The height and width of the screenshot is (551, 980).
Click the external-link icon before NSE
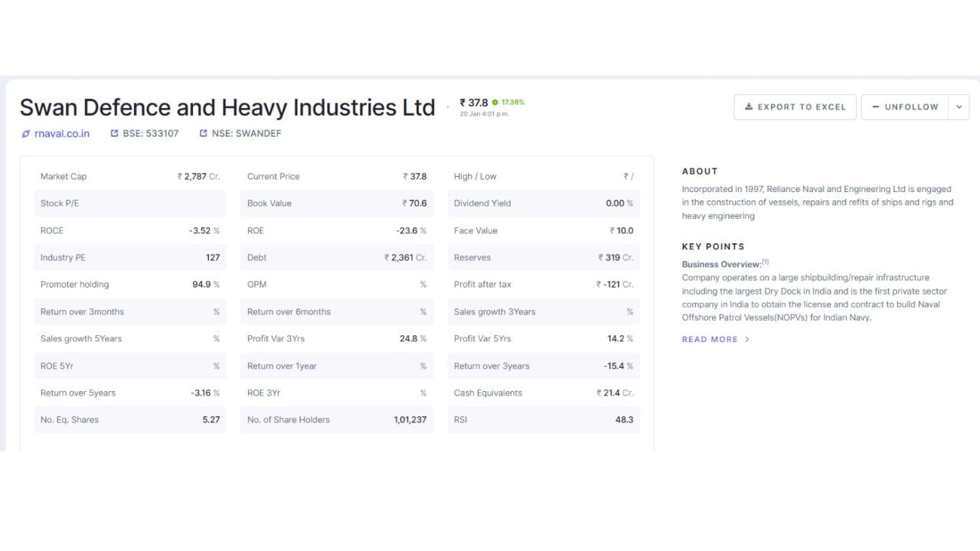pos(204,133)
